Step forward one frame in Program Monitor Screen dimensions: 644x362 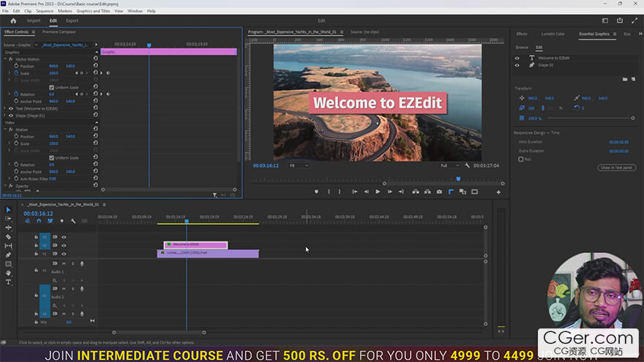[x=389, y=192]
